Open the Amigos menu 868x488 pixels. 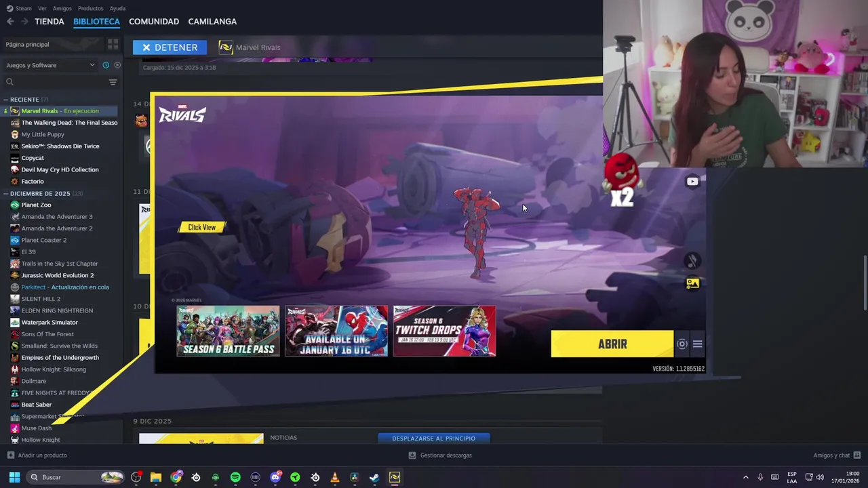(x=62, y=8)
